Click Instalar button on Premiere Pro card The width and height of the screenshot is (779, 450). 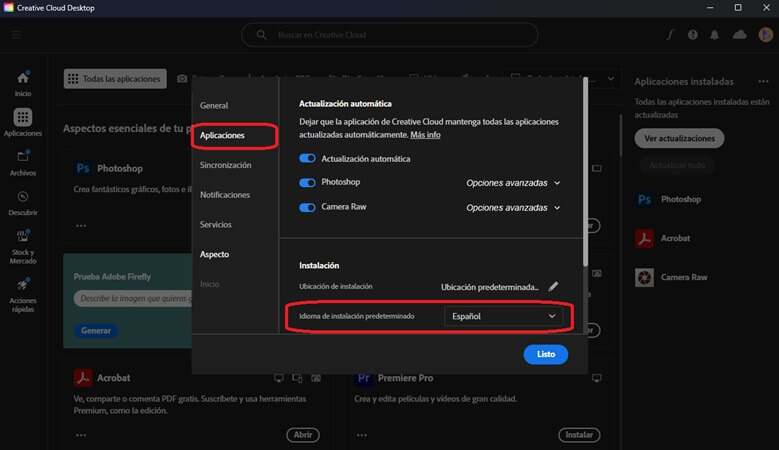tap(579, 435)
